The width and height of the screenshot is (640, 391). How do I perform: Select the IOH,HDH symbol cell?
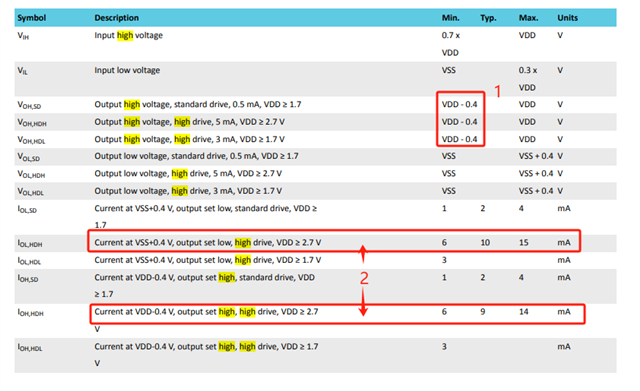pyautogui.click(x=30, y=313)
